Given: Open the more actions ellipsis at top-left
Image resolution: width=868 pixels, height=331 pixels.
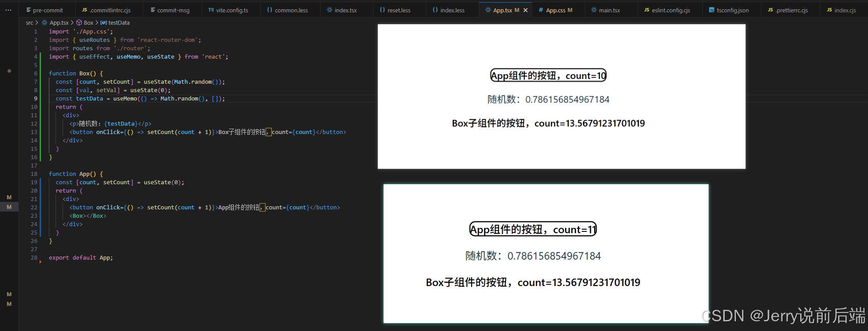Looking at the screenshot, I should click(8, 10).
